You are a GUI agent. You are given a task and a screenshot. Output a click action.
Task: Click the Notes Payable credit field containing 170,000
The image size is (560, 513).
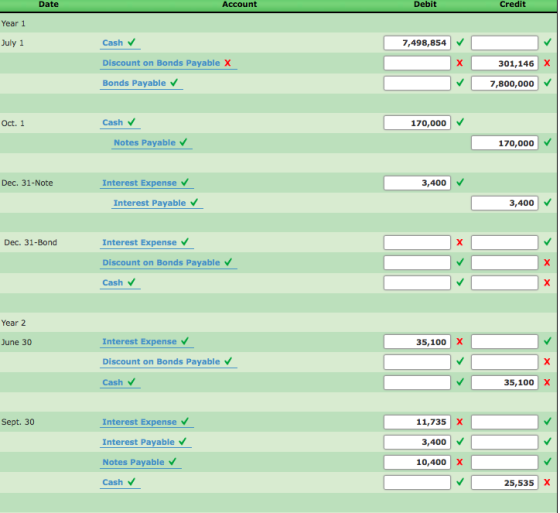505,143
